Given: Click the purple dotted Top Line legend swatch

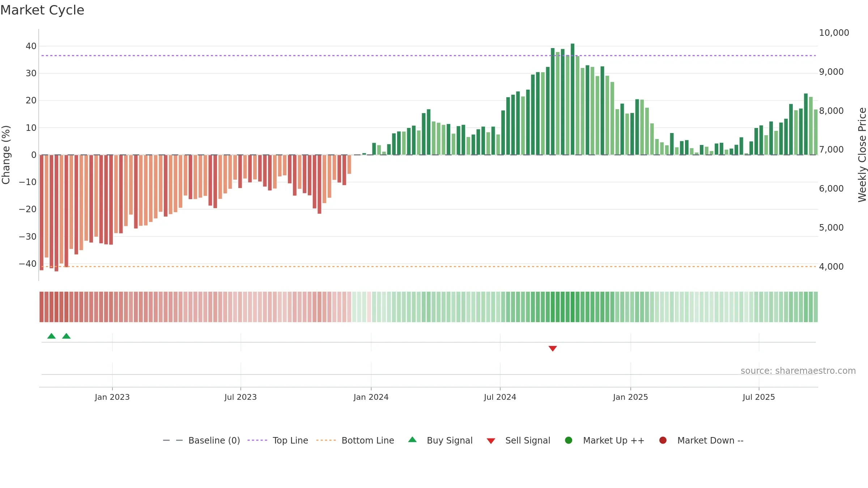Looking at the screenshot, I should pyautogui.click(x=257, y=440).
